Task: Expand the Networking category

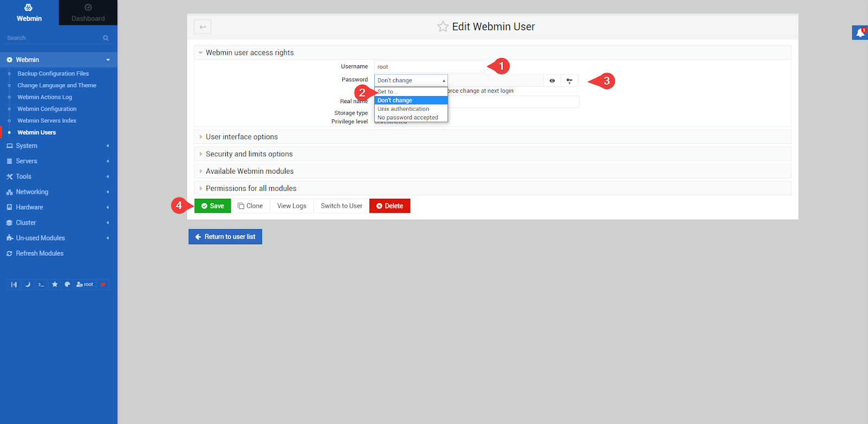Action: tap(59, 192)
